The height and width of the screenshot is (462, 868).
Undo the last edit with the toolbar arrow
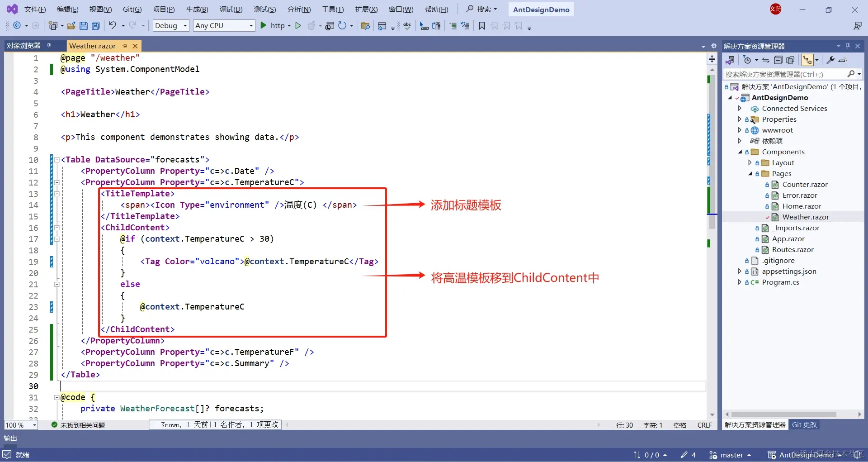click(112, 25)
